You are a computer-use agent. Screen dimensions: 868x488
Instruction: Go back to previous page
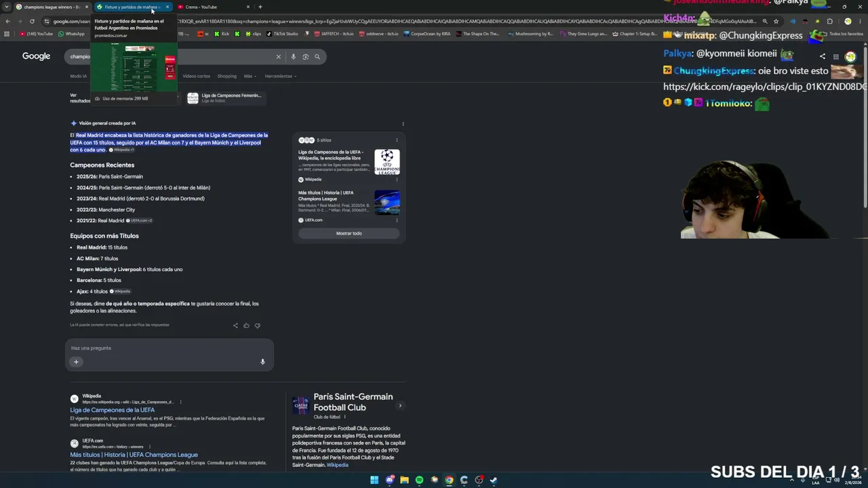pyautogui.click(x=7, y=21)
